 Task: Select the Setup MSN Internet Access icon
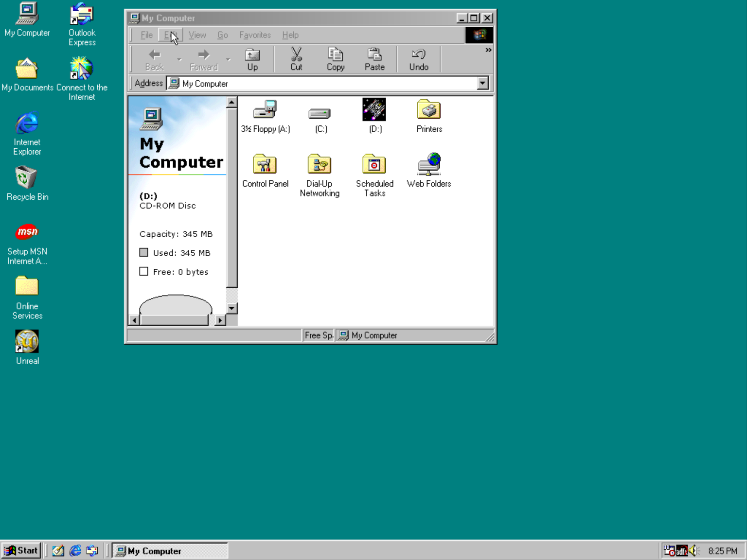pos(27,243)
